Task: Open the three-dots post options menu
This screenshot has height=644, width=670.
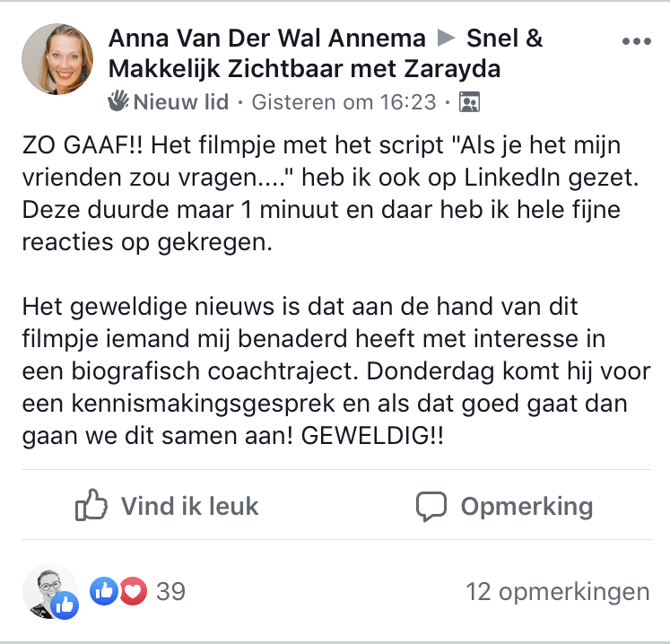Action: [637, 41]
